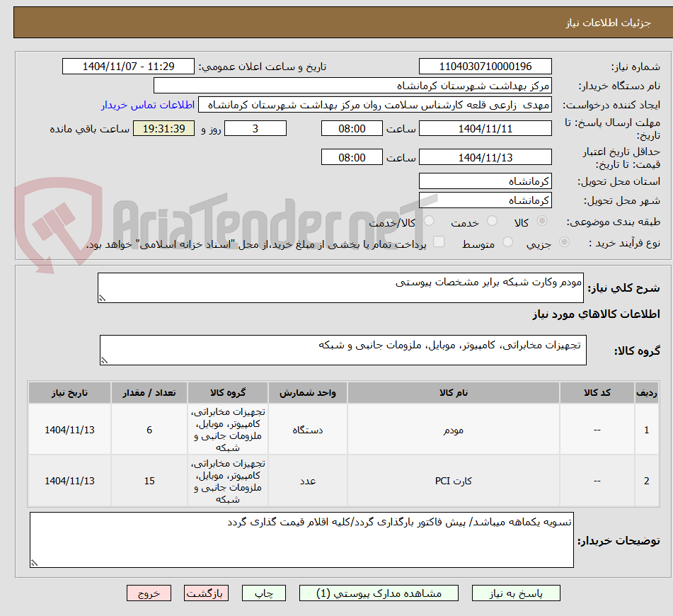The height and width of the screenshot is (616, 673).
Task: Click the خروج exit button
Action: tap(149, 593)
